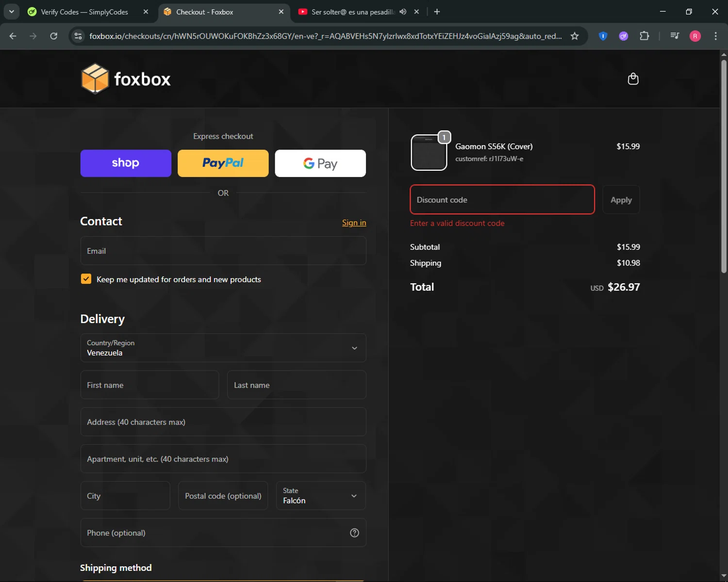This screenshot has width=728, height=582.
Task: Open Chrome three-dot menu
Action: pyautogui.click(x=715, y=36)
